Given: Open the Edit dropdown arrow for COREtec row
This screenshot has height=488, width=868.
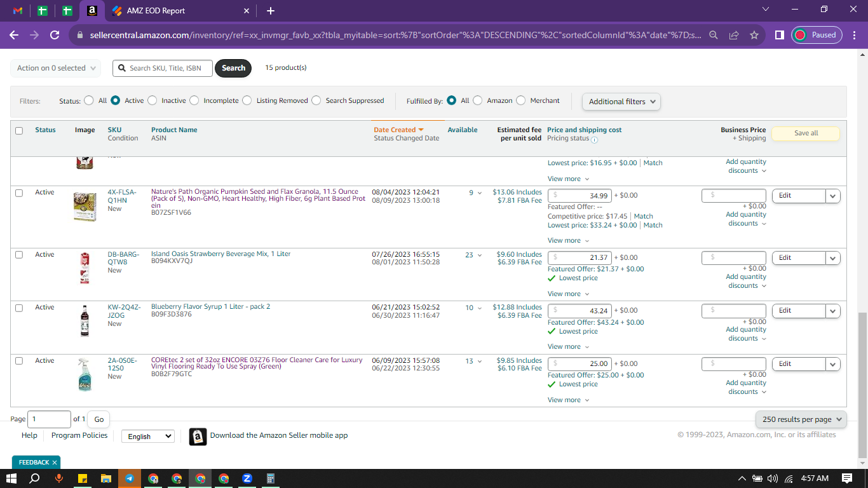Looking at the screenshot, I should pos(833,364).
